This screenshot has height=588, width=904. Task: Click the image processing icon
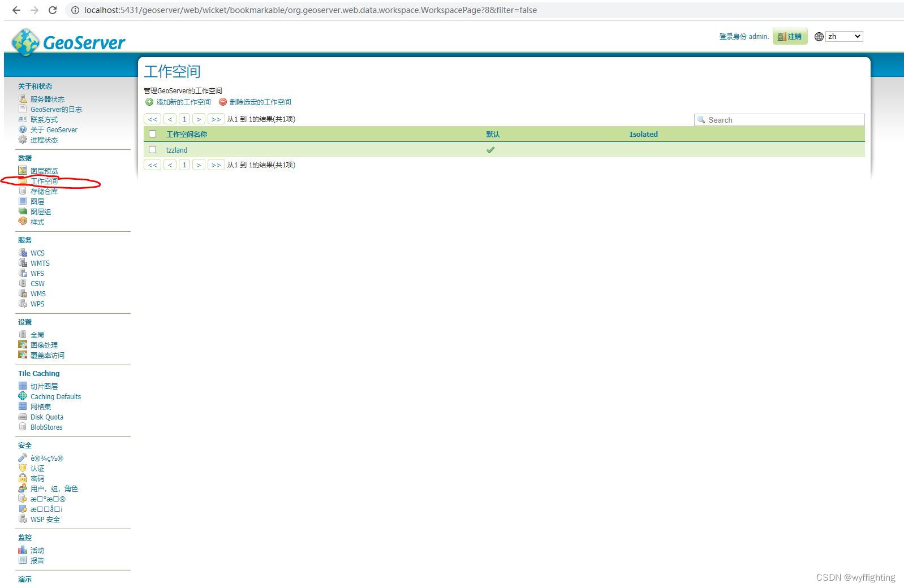[x=23, y=345]
